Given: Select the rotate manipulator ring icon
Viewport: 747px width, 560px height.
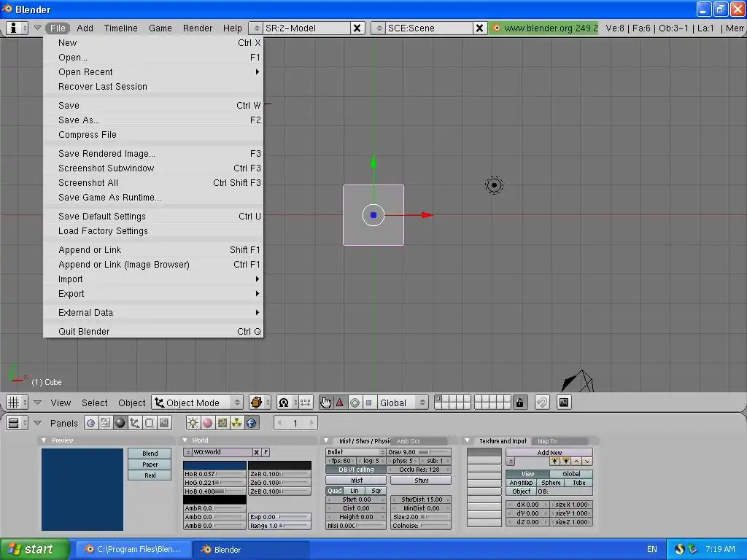Looking at the screenshot, I should pyautogui.click(x=355, y=402).
